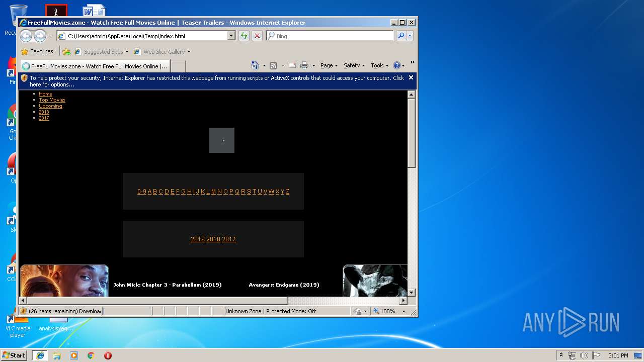This screenshot has height=362, width=644.
Task: Click the Print printer icon
Action: tap(304, 65)
